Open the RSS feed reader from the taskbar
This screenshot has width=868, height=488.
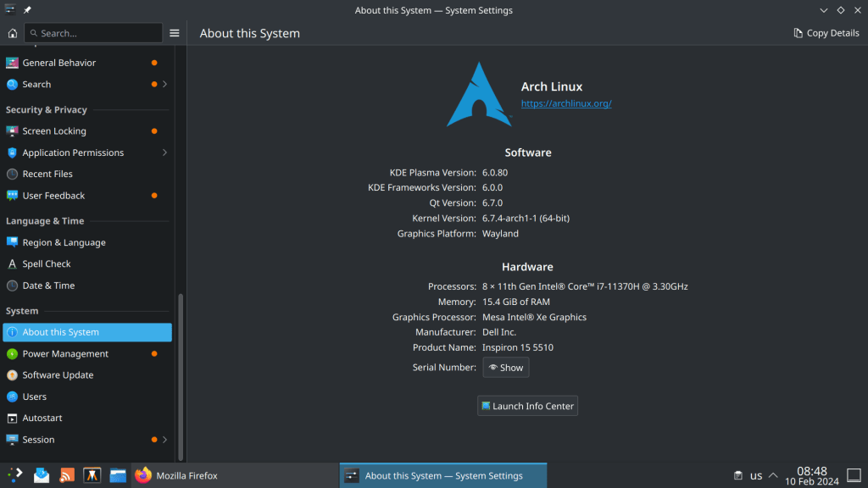tap(67, 475)
